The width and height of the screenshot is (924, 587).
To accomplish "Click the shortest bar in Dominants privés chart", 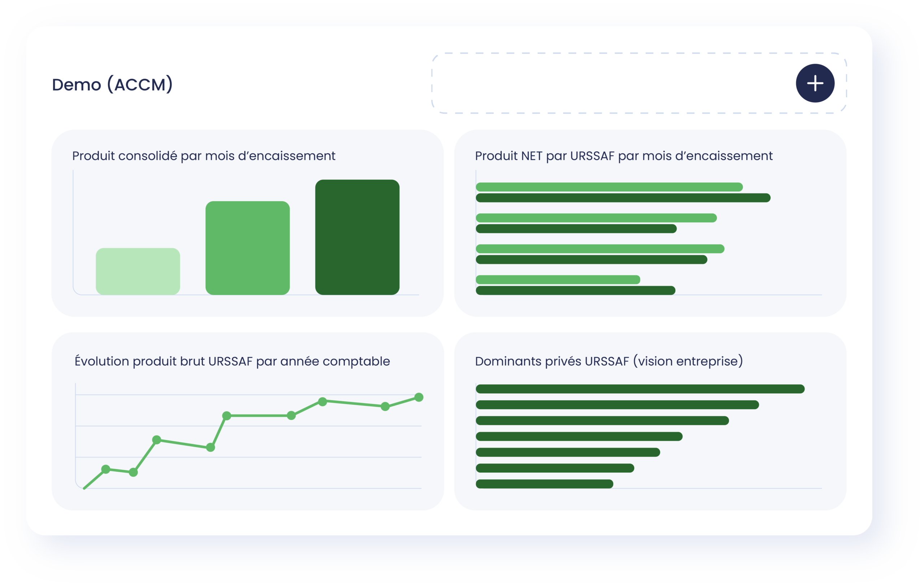I will click(x=545, y=484).
